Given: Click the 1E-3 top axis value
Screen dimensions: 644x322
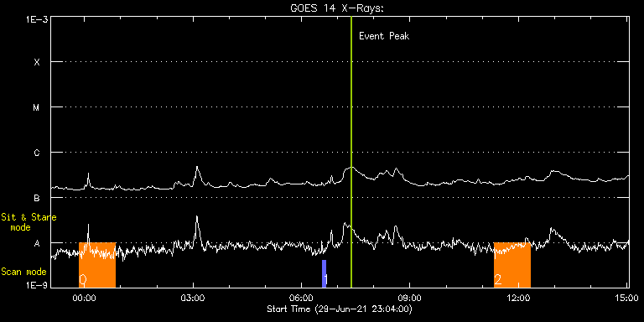Looking at the screenshot, I should pos(36,19).
